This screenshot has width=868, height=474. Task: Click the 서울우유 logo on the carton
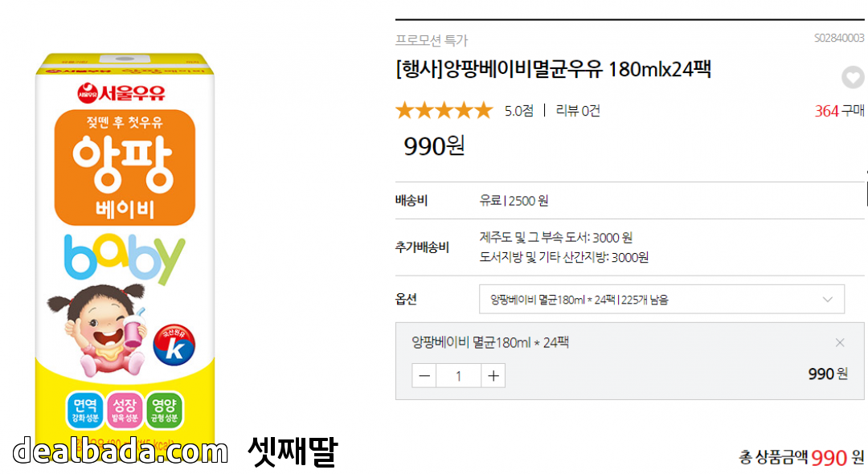(121, 92)
